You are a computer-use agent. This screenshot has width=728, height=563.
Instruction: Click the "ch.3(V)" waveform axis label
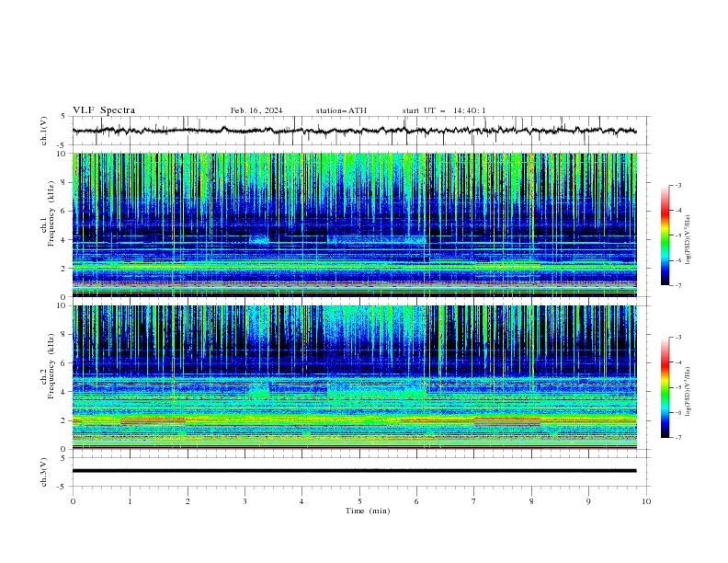pos(44,472)
